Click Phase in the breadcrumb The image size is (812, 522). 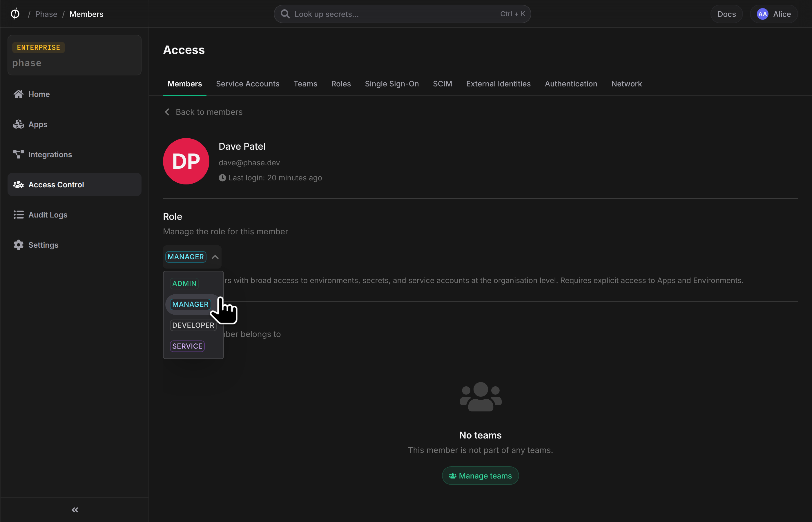pos(46,14)
